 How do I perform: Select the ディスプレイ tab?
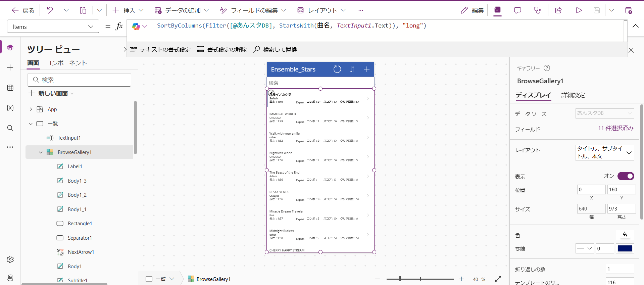click(533, 95)
